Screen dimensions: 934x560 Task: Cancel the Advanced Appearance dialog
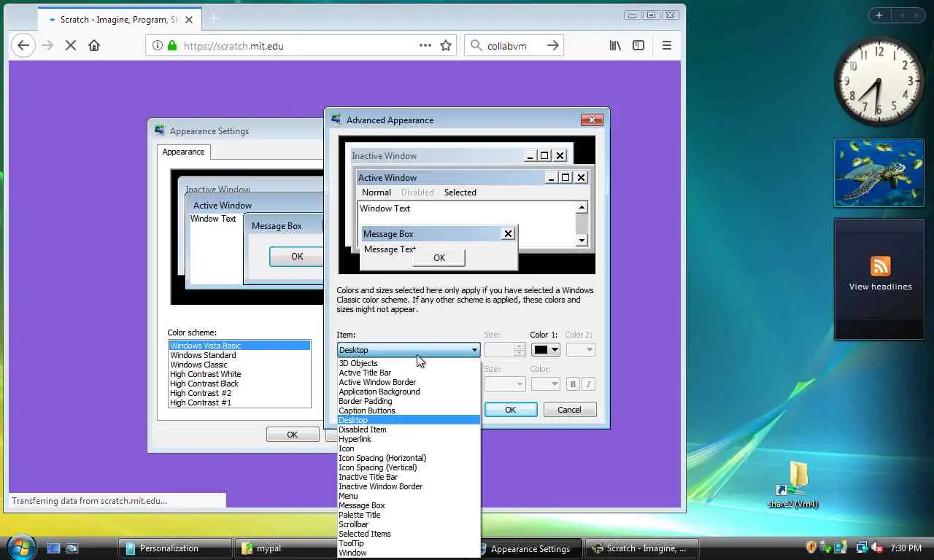(570, 410)
